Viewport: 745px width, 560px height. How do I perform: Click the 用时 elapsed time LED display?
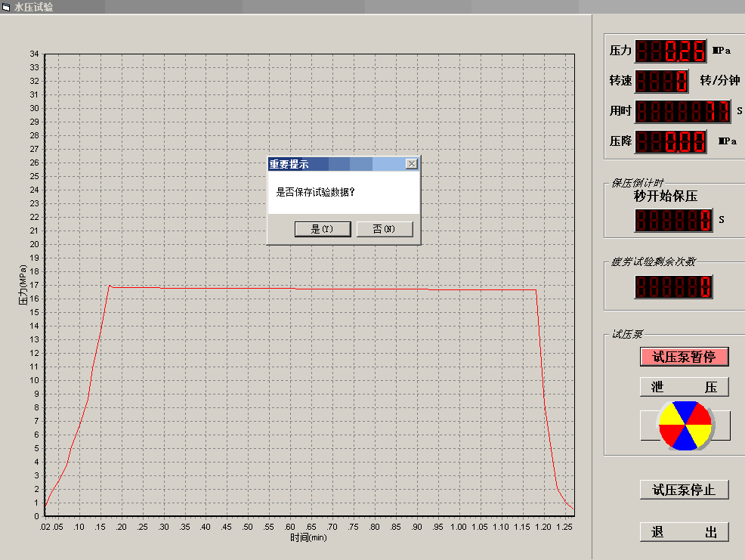tap(683, 111)
